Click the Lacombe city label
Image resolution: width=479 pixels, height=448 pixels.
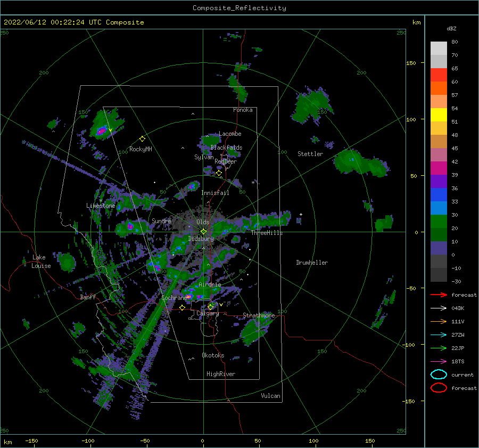coord(230,134)
